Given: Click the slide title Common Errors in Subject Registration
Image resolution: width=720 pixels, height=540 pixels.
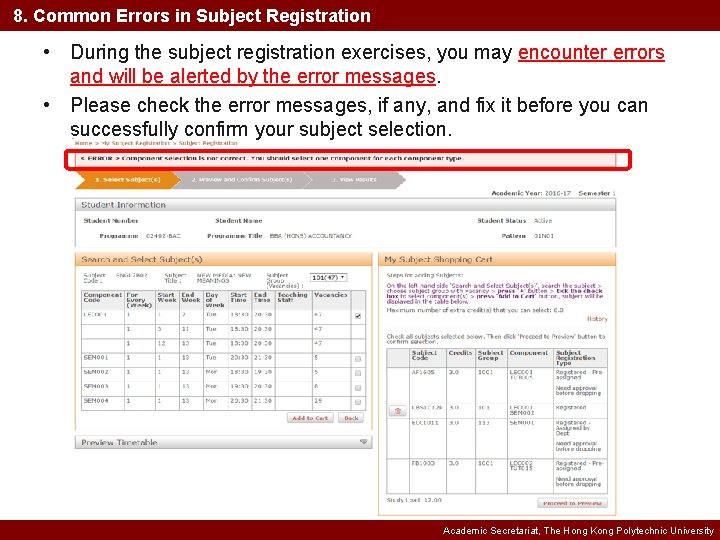Looking at the screenshot, I should [192, 16].
